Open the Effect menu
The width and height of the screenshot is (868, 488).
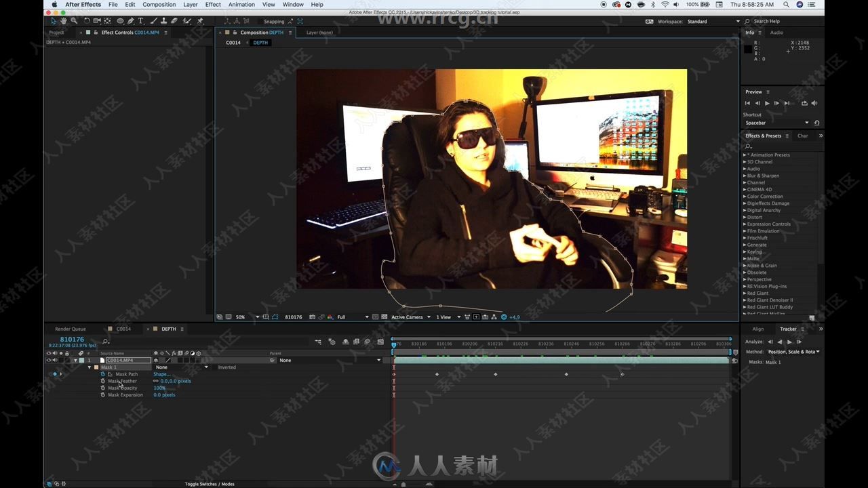point(213,4)
